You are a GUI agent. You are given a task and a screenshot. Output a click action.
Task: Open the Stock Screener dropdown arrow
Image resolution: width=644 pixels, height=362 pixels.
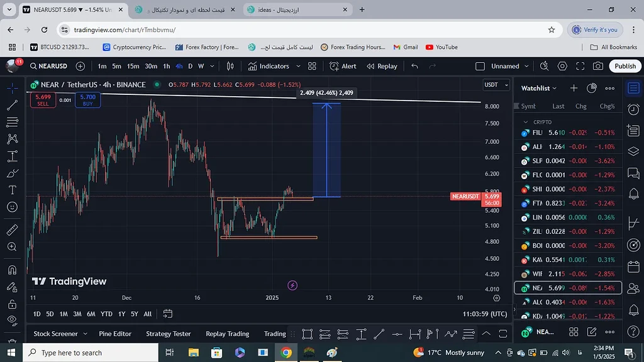coord(85,334)
